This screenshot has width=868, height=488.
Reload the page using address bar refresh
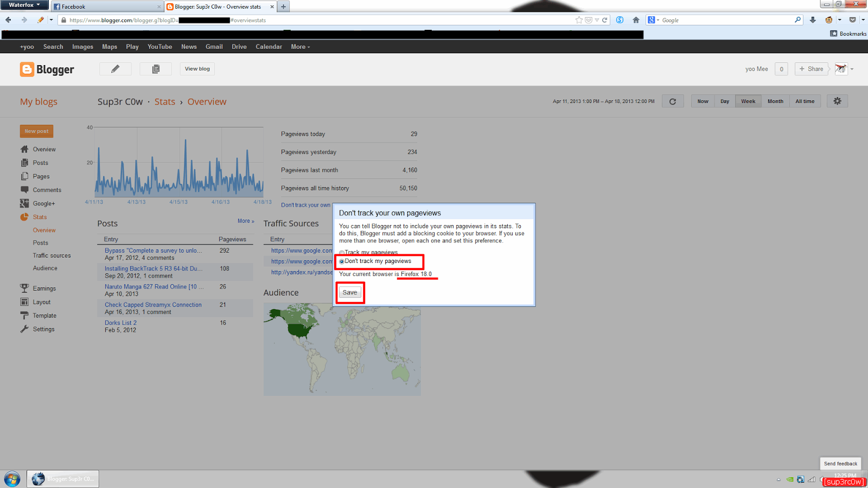(x=604, y=20)
